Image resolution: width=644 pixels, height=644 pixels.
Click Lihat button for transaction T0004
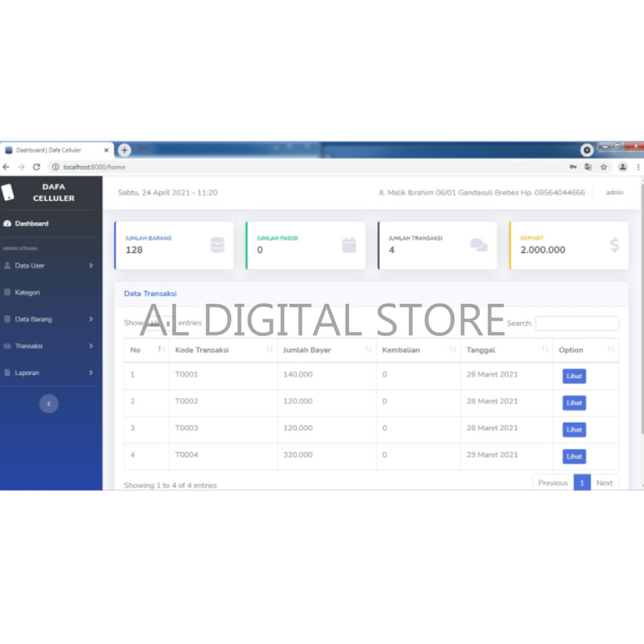click(x=574, y=456)
